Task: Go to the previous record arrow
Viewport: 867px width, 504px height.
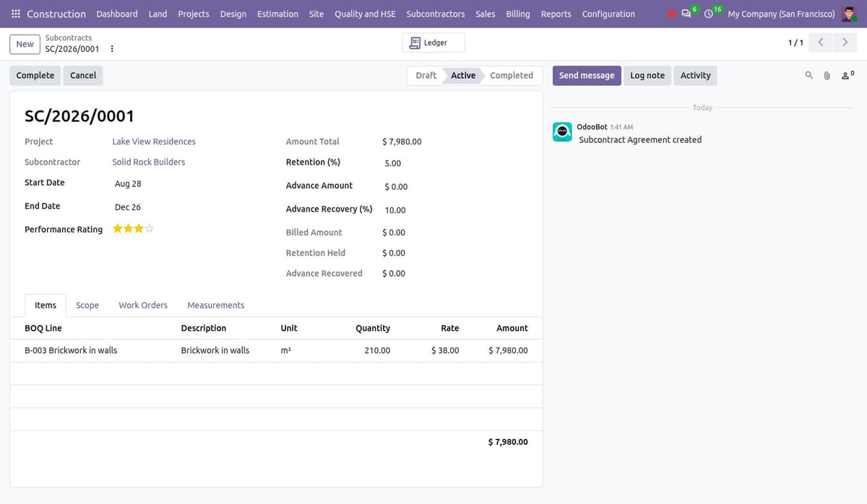Action: tap(820, 43)
